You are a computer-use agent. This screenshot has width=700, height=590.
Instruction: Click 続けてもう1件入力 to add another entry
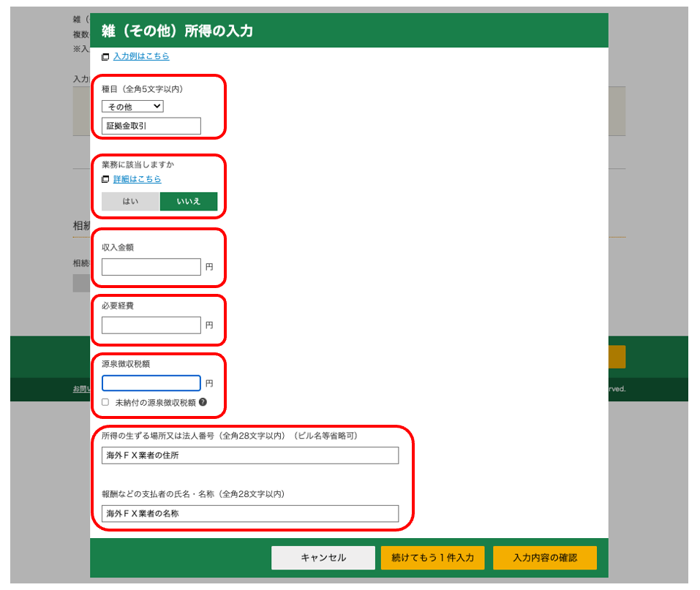[432, 558]
